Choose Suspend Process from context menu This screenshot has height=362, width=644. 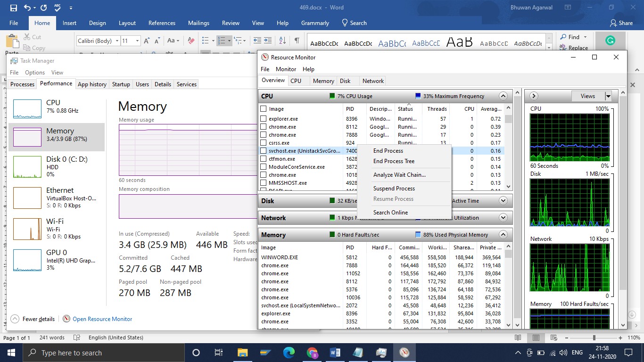coord(404,189)
